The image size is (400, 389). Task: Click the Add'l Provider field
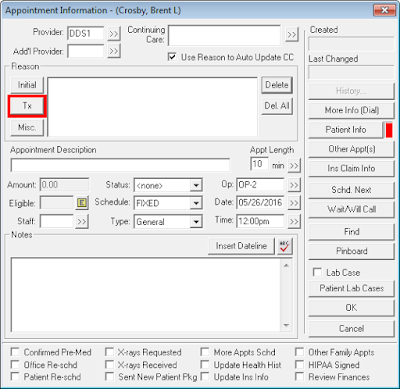[x=86, y=51]
